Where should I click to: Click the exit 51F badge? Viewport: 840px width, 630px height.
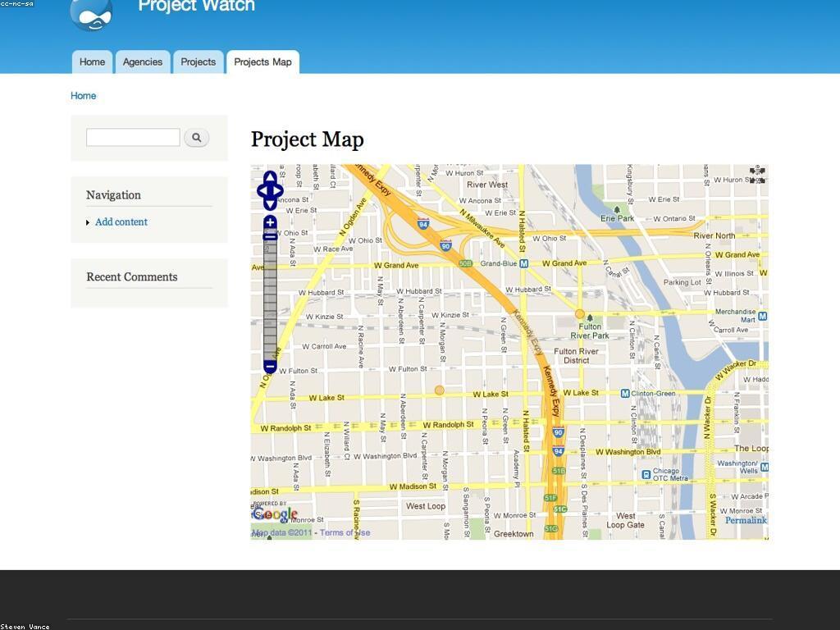(550, 498)
